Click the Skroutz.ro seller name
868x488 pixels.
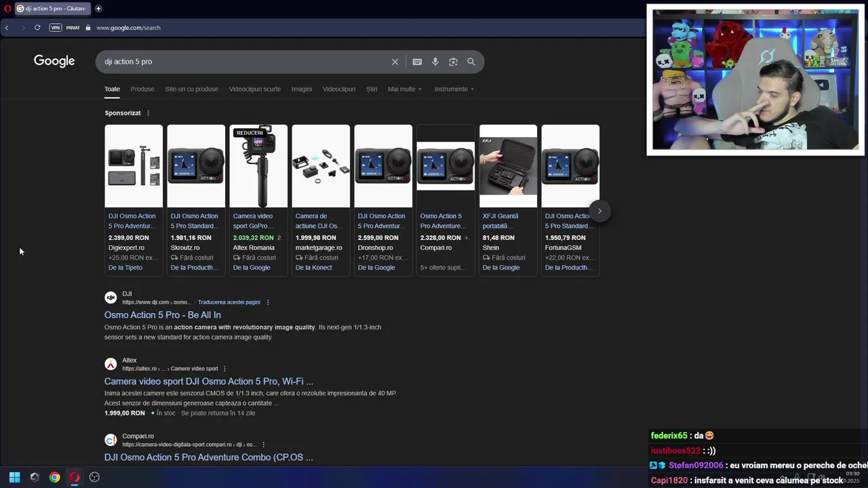(x=185, y=248)
